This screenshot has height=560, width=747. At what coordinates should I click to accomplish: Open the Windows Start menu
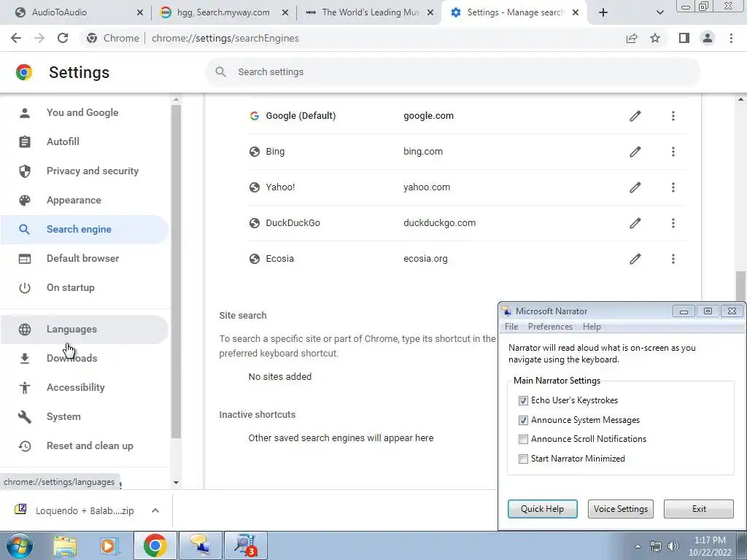19,545
